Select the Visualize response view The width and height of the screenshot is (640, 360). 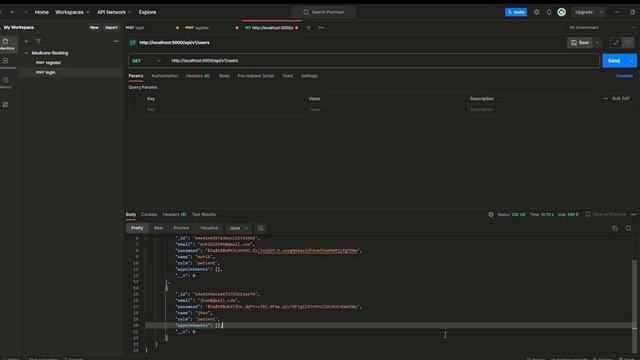209,228
